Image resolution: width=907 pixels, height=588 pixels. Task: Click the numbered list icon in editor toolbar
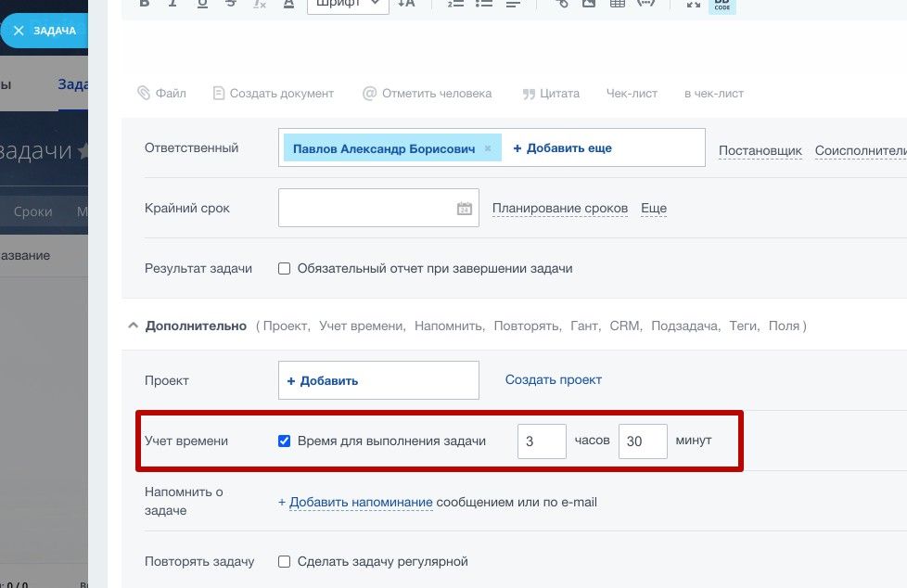[455, 4]
